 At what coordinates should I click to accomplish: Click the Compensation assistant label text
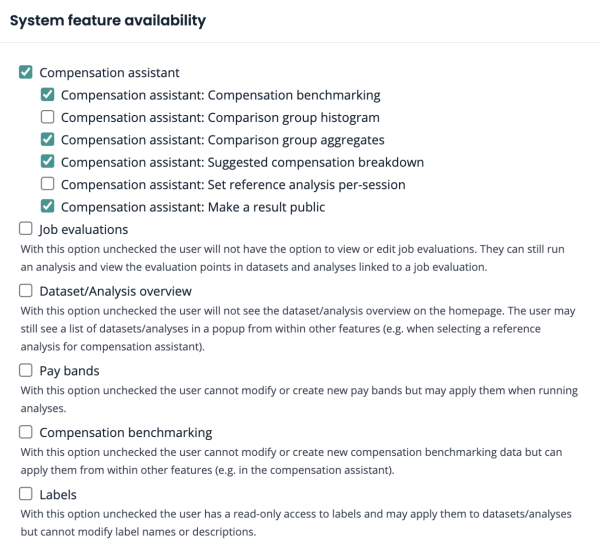[109, 73]
